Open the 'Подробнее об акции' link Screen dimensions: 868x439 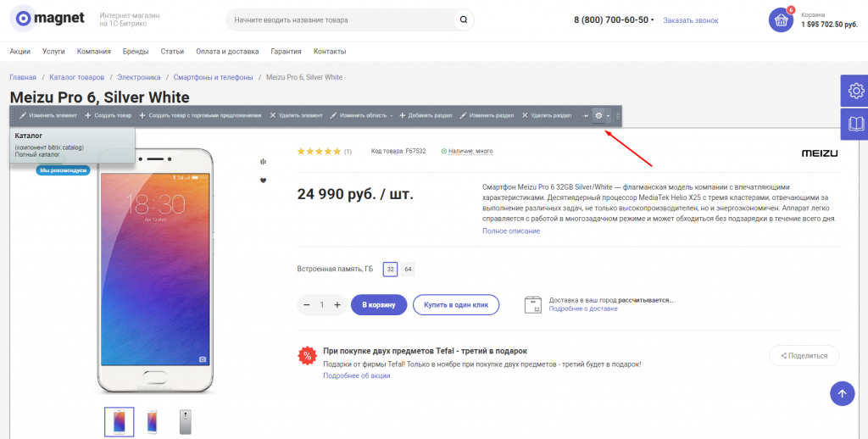(x=357, y=375)
